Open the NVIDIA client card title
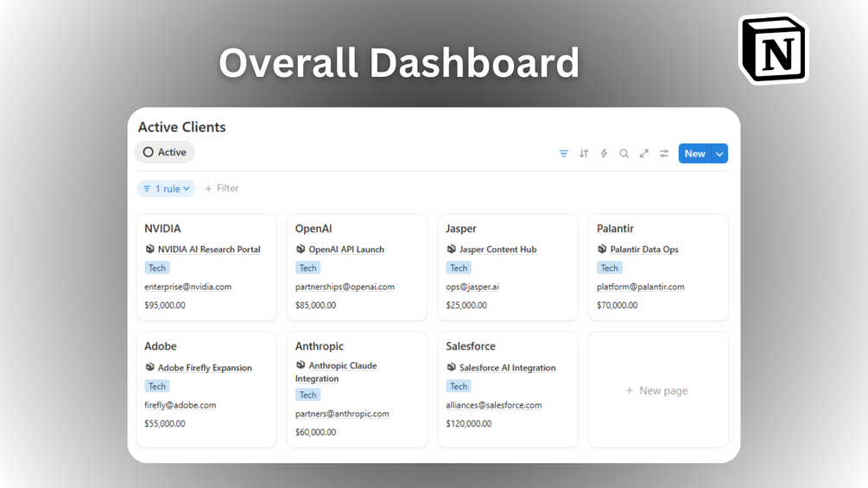Viewport: 868px width, 488px height. pos(162,229)
